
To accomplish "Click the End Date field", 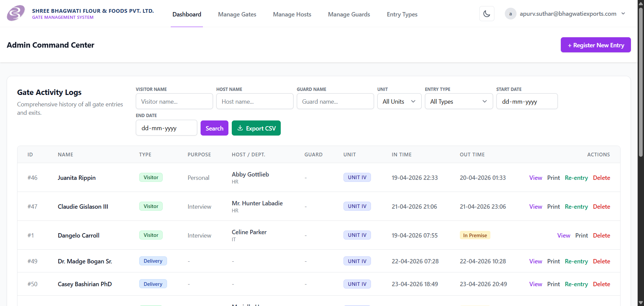I will click(x=166, y=128).
